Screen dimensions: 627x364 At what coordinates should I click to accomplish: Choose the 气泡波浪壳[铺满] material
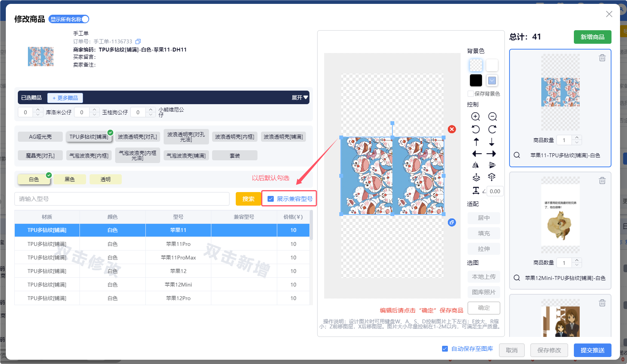[x=186, y=156]
